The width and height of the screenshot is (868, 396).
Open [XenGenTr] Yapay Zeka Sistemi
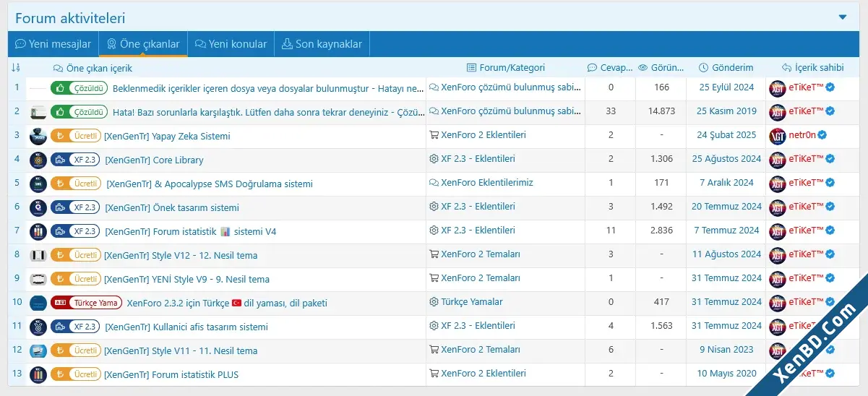pyautogui.click(x=167, y=136)
